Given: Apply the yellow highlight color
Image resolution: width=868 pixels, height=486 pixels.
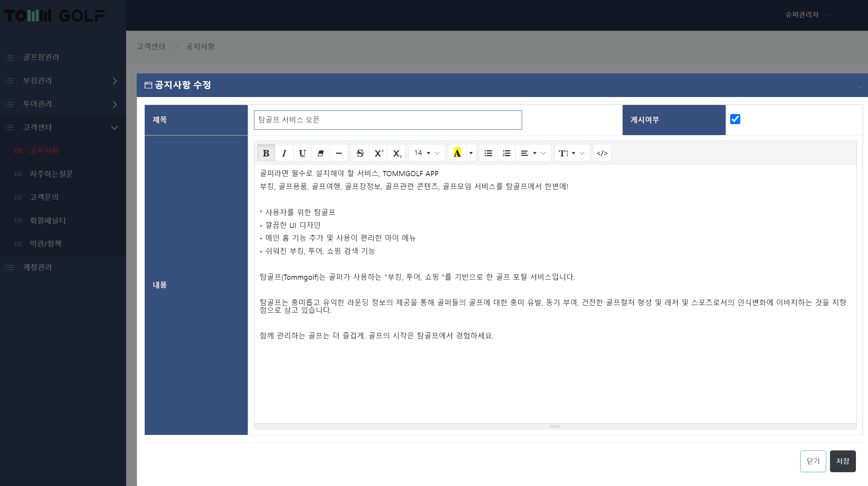Looking at the screenshot, I should [457, 153].
